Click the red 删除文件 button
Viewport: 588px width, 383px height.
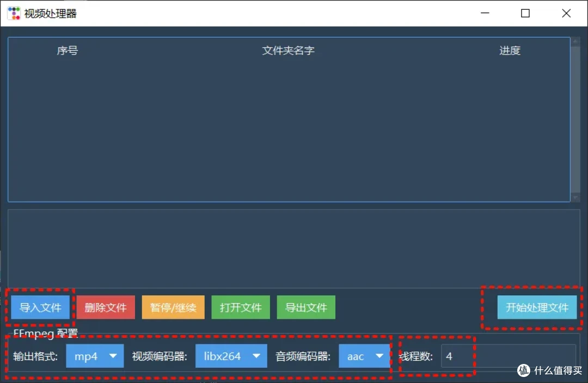tap(106, 307)
